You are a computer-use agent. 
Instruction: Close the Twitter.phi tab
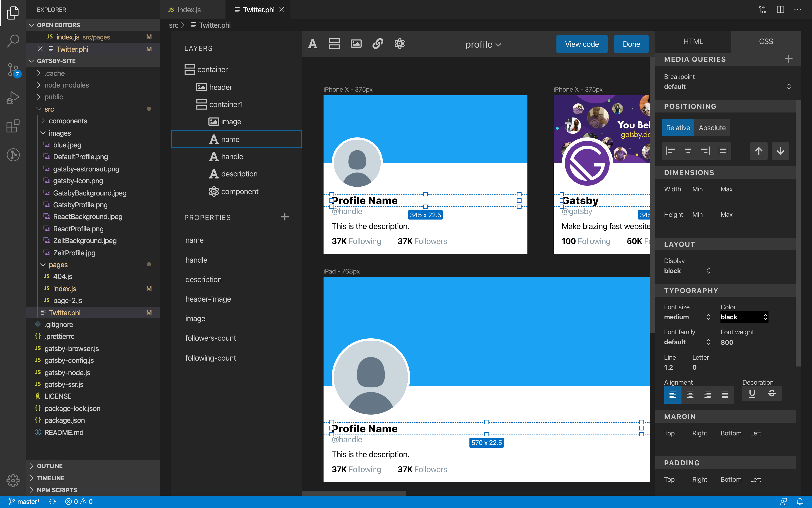pos(282,9)
